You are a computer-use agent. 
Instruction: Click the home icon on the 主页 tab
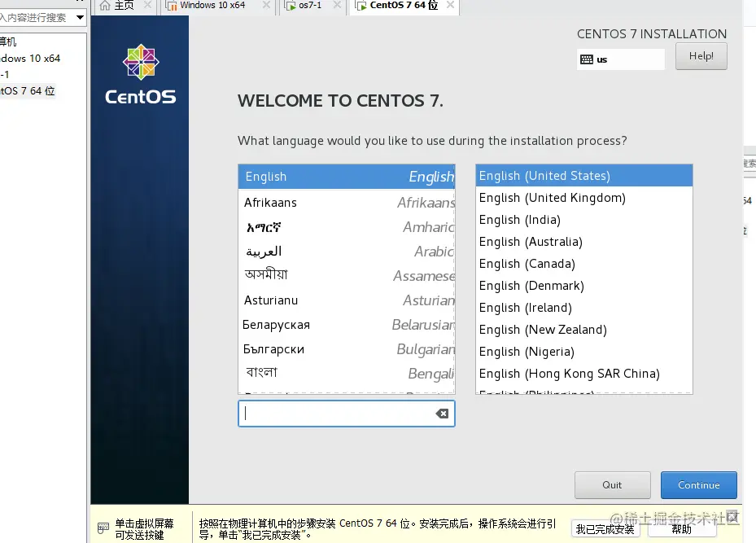[x=105, y=6]
